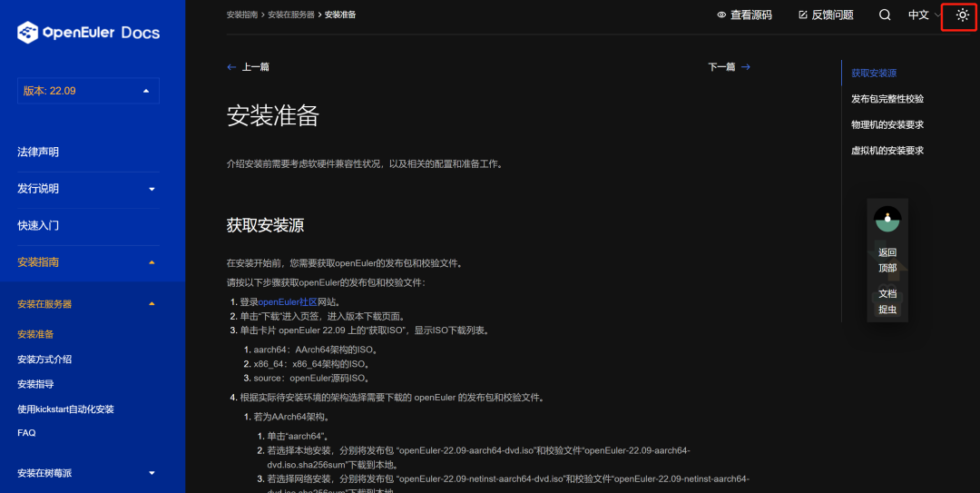This screenshot has height=493, width=980.
Task: Click the list item 'source：openEuler源码ISO'
Action: pos(312,378)
